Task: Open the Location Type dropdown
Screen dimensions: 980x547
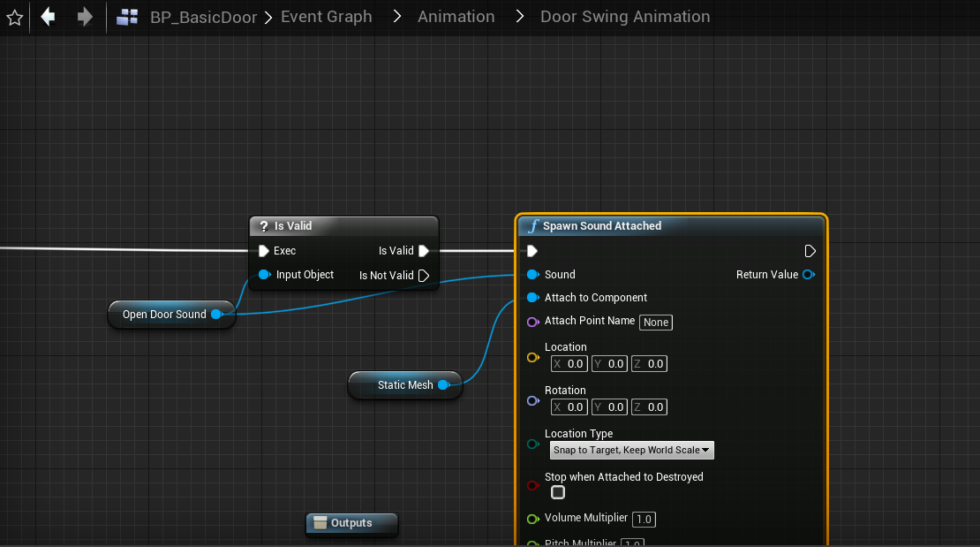Action: pyautogui.click(x=631, y=451)
